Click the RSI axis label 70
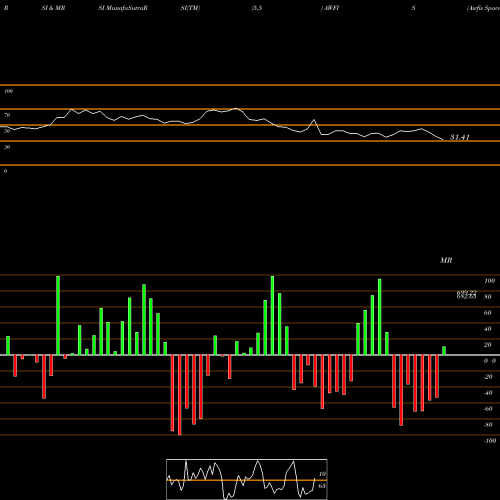Screen dimensions: 500x500 (x=7, y=115)
